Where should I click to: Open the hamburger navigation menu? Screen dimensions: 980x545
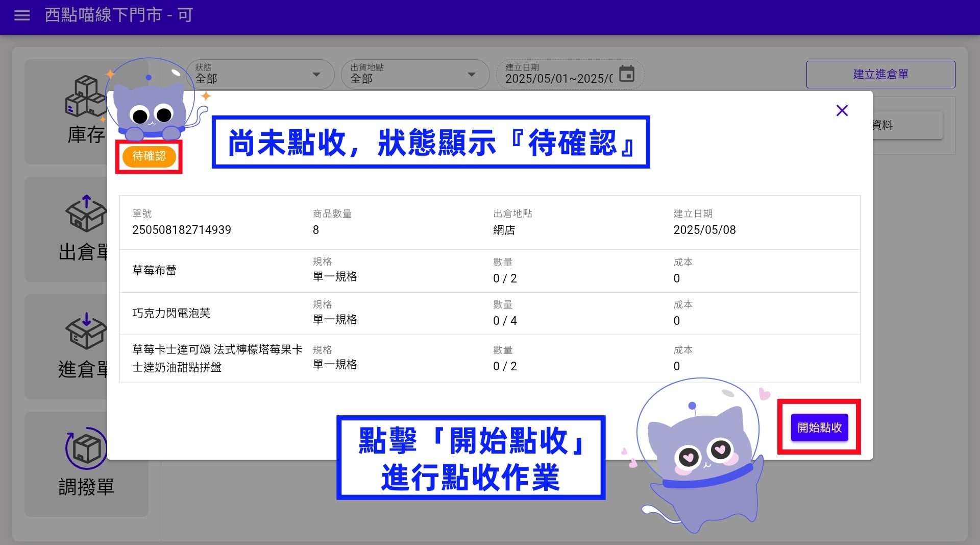(22, 15)
